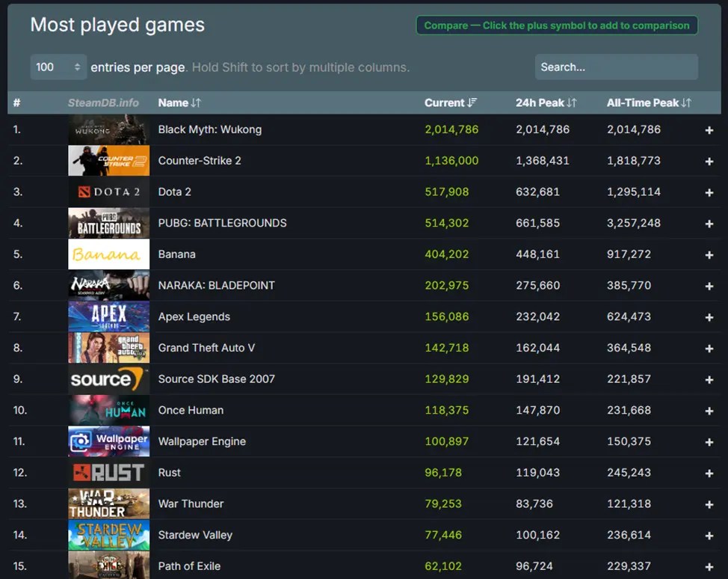Open Wallpaper Engine link
The width and height of the screenshot is (728, 579).
(202, 441)
